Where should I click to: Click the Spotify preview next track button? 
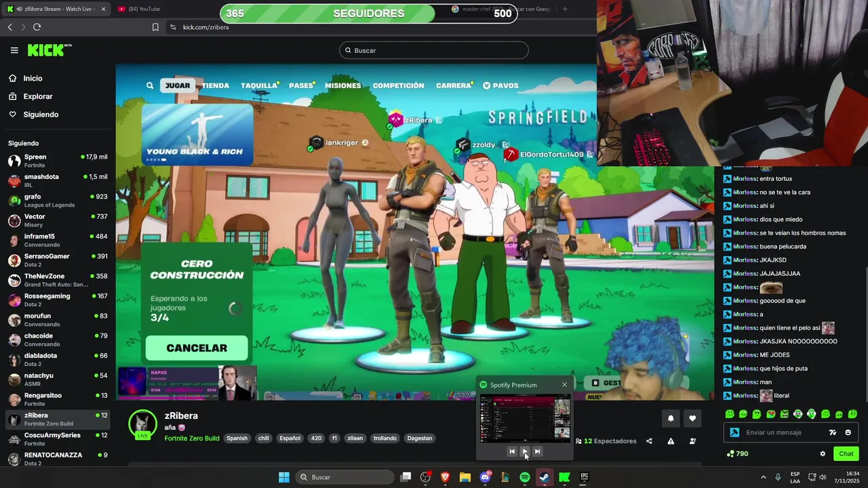537,451
